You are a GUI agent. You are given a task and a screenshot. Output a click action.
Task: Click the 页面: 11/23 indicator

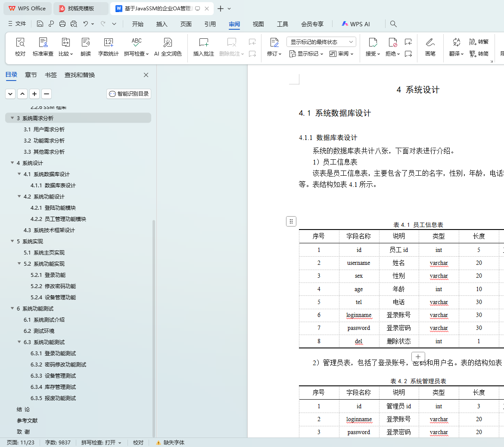click(x=21, y=443)
